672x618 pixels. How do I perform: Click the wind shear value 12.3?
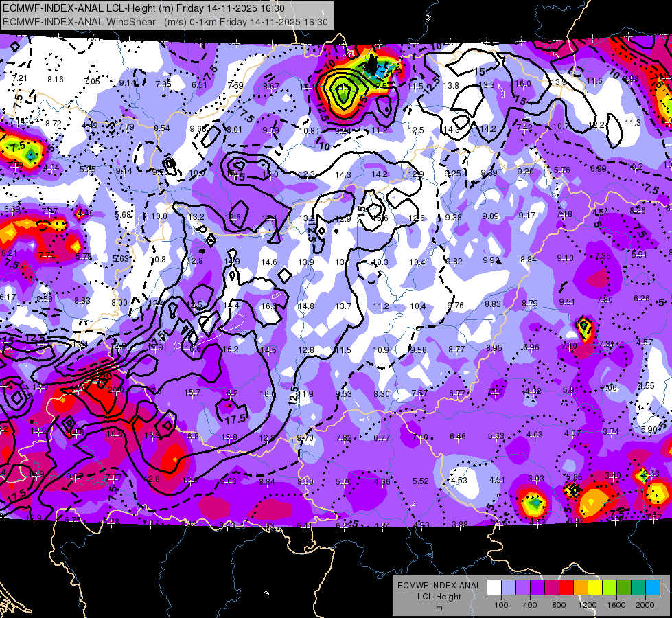tap(307, 174)
